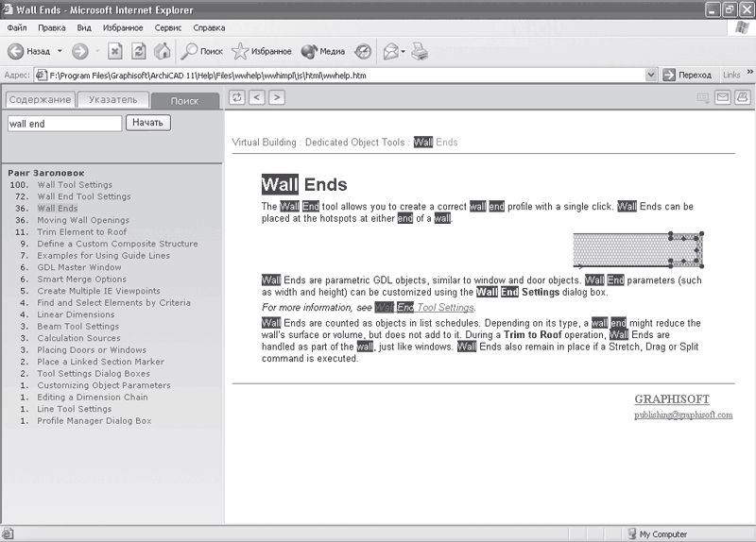This screenshot has width=756, height=542.
Task: Click the help sync contents icon
Action: 236,96
